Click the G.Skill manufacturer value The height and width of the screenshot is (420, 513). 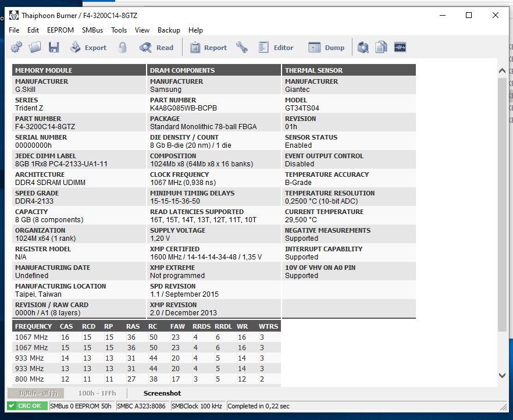point(25,90)
